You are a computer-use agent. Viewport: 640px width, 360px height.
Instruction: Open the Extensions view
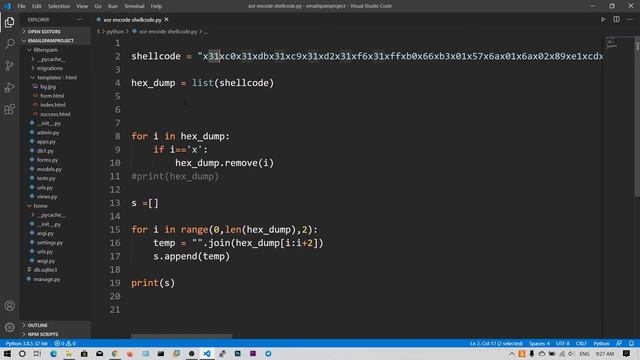[9, 109]
